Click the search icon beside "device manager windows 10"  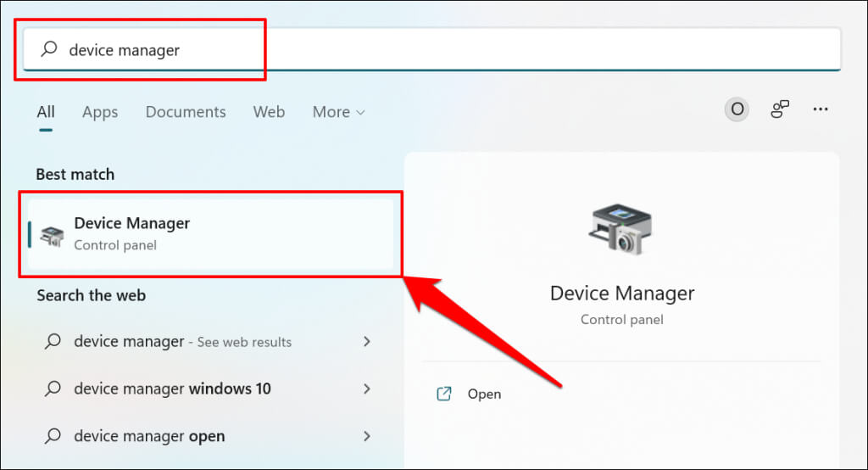point(53,389)
